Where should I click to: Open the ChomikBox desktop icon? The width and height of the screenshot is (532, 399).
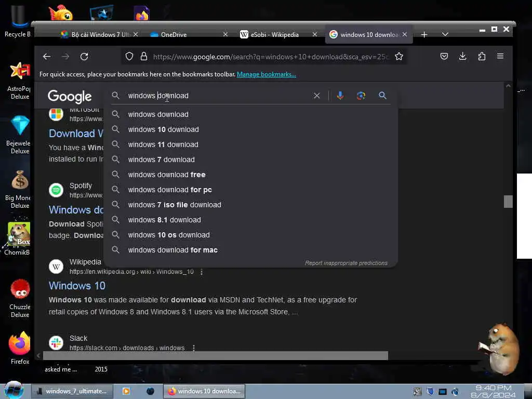pos(18,239)
